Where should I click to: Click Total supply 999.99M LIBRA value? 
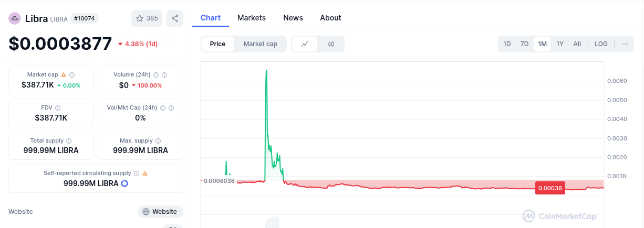coord(51,150)
